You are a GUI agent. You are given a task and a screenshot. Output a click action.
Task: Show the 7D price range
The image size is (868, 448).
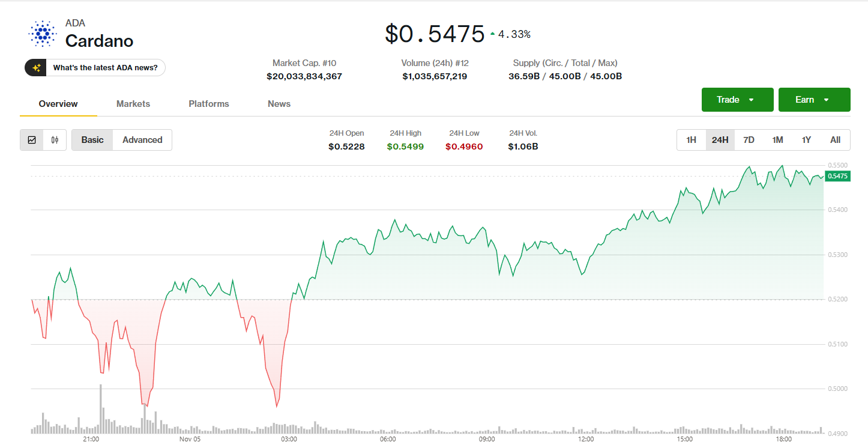[749, 140]
